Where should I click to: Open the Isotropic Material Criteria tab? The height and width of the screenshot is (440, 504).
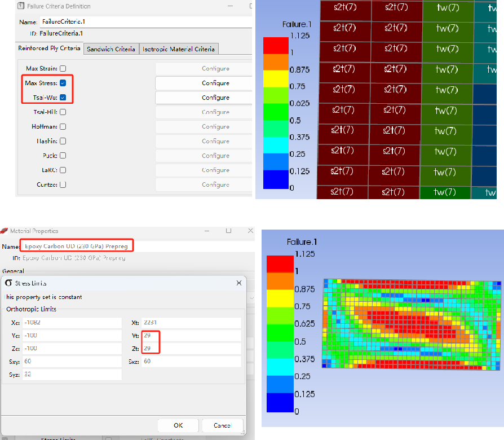coord(179,49)
